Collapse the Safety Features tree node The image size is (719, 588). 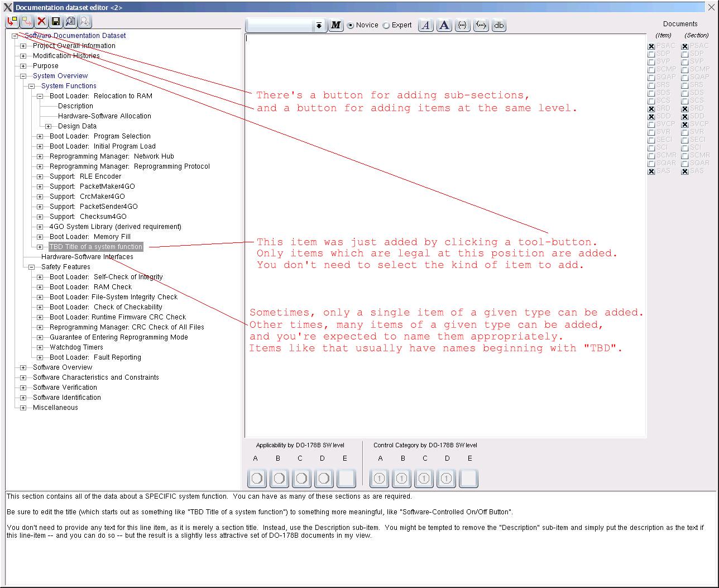point(31,267)
